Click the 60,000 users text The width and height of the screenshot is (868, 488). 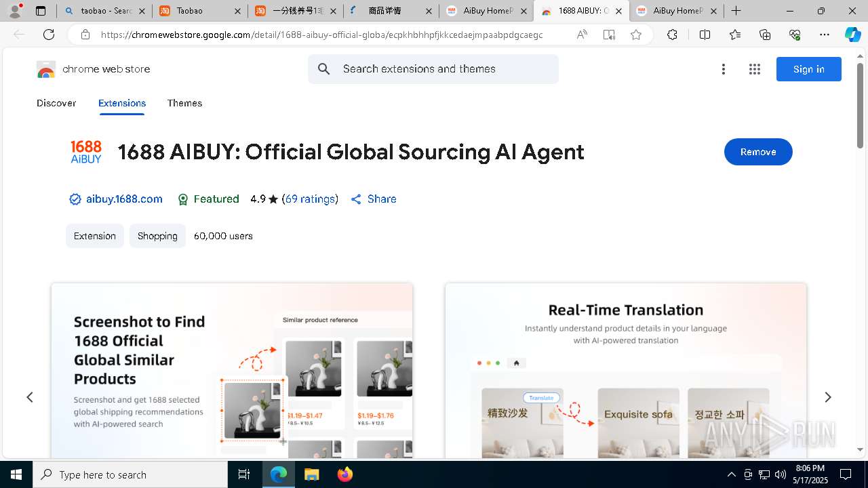click(x=223, y=236)
